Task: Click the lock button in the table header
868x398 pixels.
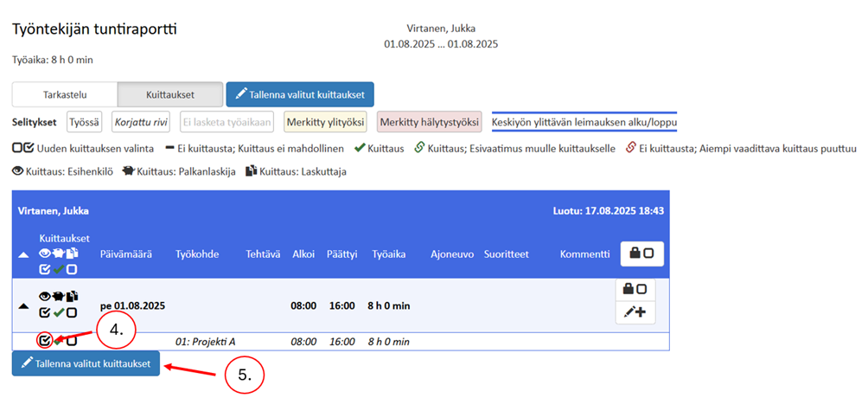Action: [641, 254]
